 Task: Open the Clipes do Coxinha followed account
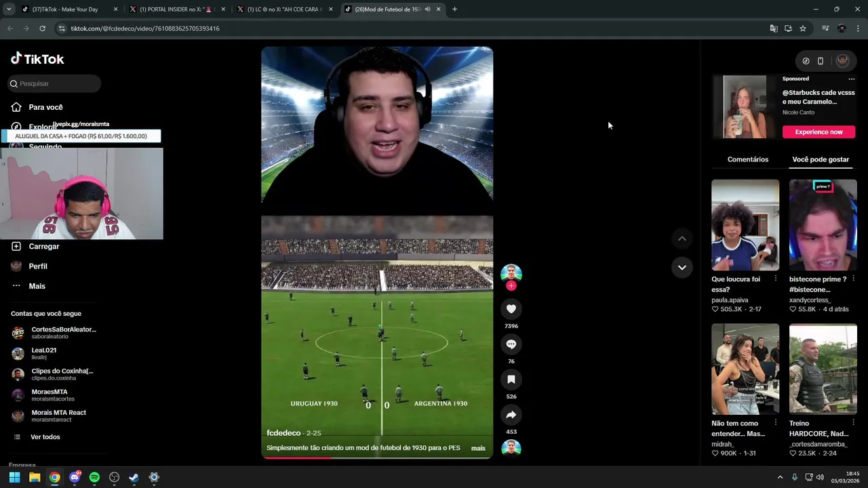point(54,374)
